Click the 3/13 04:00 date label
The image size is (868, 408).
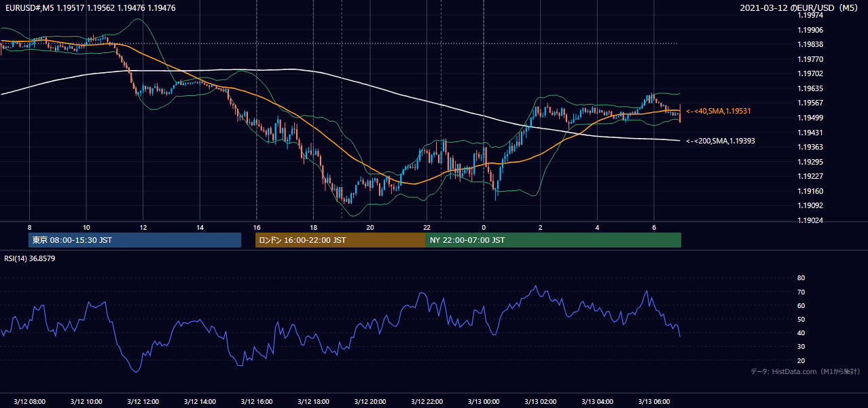[x=597, y=402]
